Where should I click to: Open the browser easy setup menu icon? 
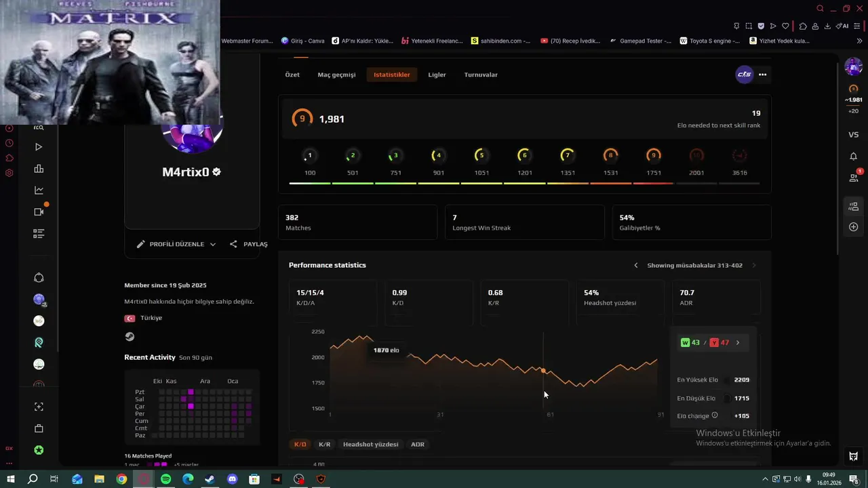[859, 26]
